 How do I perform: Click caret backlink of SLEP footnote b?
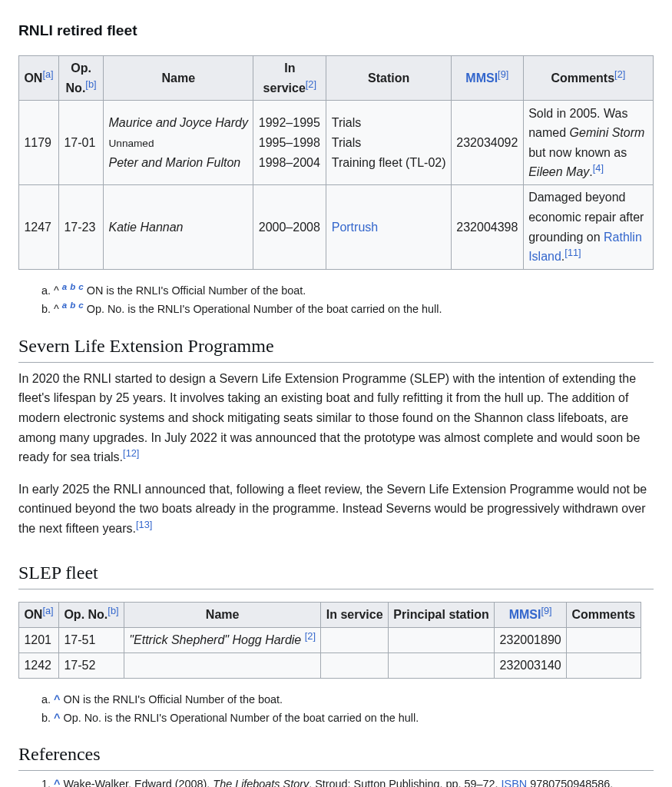57,718
